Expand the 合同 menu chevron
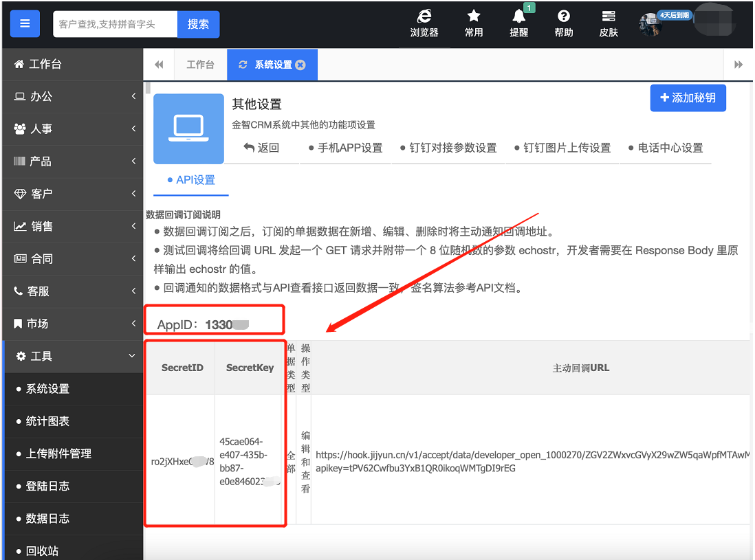755x560 pixels. pyautogui.click(x=133, y=258)
